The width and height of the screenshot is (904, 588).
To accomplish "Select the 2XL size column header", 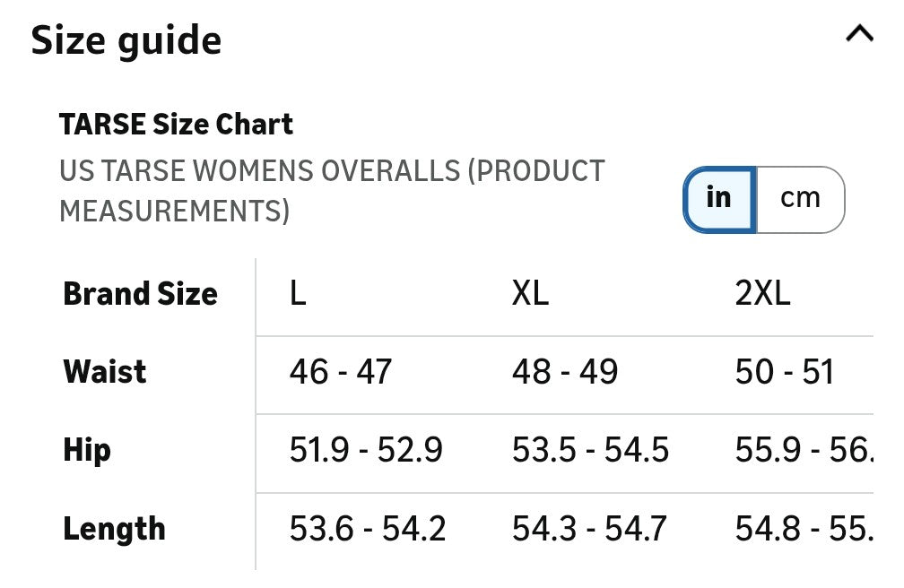I will [762, 294].
